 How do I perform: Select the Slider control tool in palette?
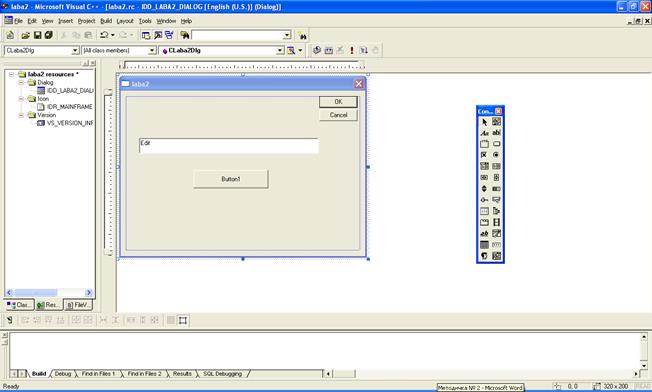[x=484, y=200]
